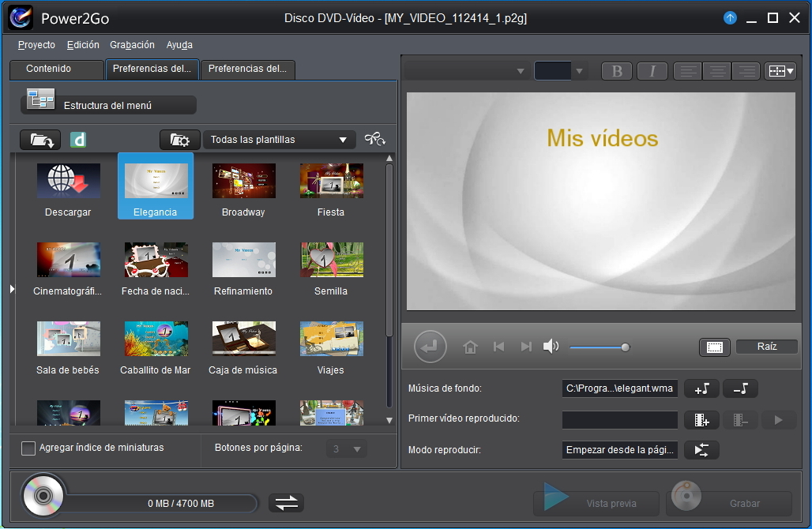The width and height of the screenshot is (812, 529).
Task: Click the add first play video icon
Action: [x=701, y=420]
